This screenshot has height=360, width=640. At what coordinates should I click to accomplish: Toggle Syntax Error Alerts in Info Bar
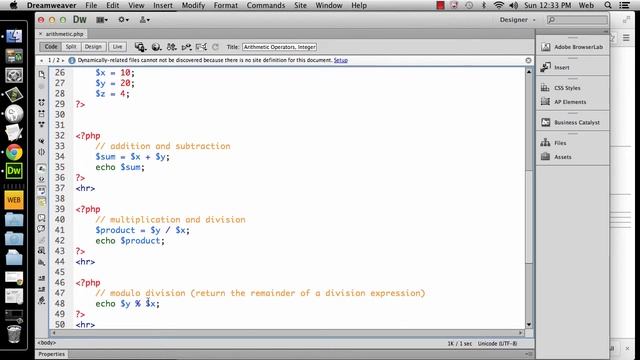pyautogui.click(x=42, y=201)
